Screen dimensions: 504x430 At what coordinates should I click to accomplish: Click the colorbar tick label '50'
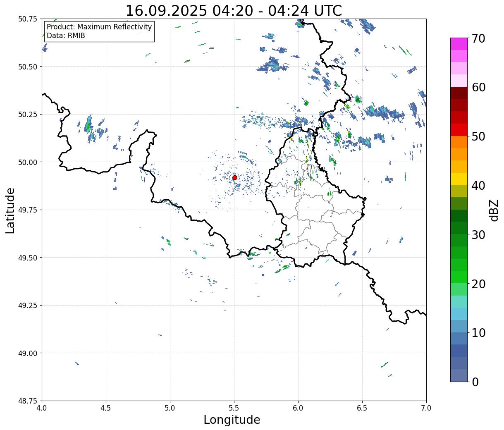tap(478, 136)
